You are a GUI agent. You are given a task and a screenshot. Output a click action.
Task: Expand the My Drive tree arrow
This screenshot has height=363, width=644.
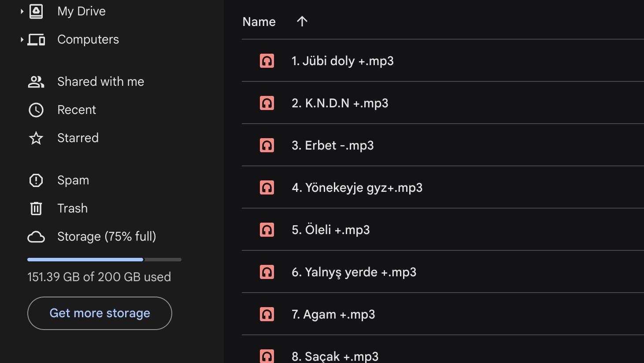click(22, 11)
